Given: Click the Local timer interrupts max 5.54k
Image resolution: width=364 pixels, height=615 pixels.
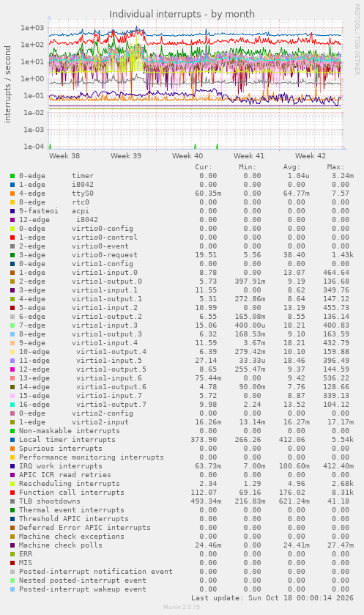Looking at the screenshot, I should [x=343, y=440].
